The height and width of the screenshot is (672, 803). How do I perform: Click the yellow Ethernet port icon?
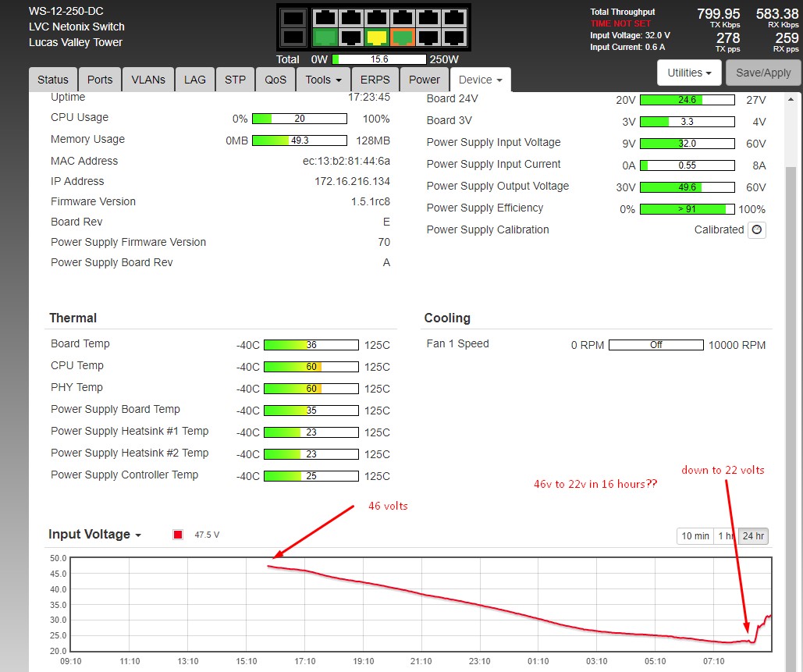click(377, 37)
